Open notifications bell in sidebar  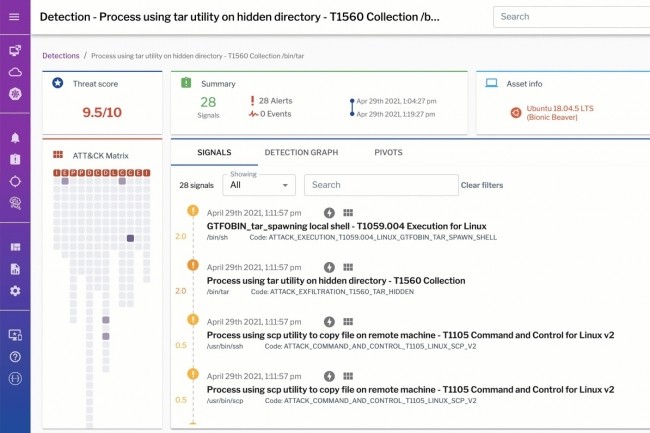[x=15, y=137]
